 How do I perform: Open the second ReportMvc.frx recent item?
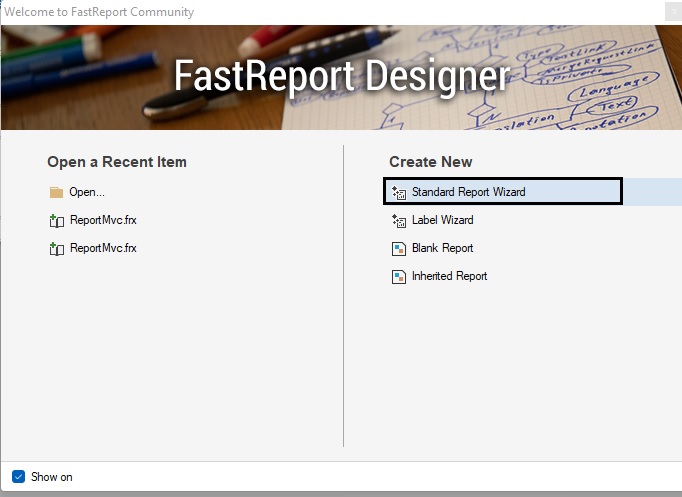[x=103, y=248]
